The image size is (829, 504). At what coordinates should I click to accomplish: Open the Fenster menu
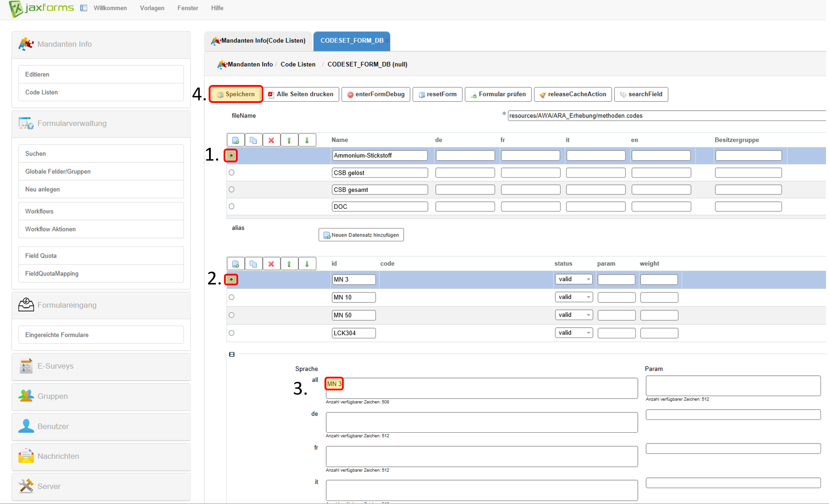[x=188, y=8]
